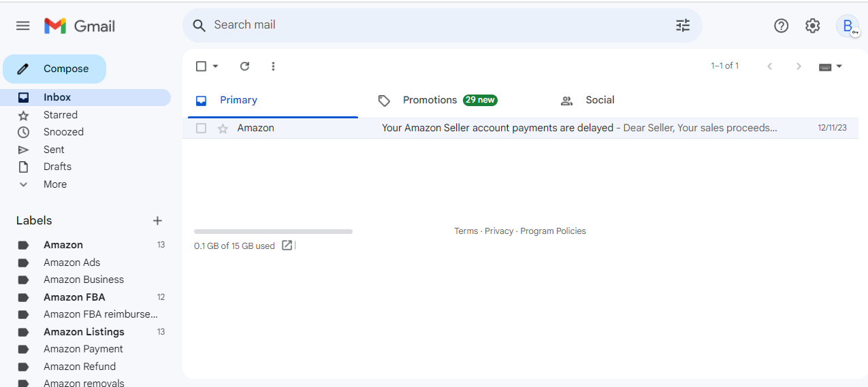
Task: Open the Amazon Listings label
Action: click(x=85, y=332)
